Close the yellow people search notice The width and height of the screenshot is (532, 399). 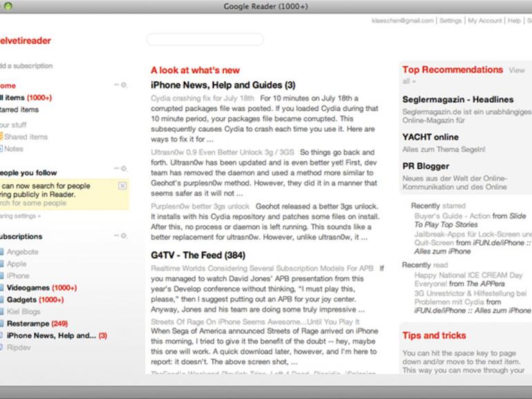[x=122, y=186]
